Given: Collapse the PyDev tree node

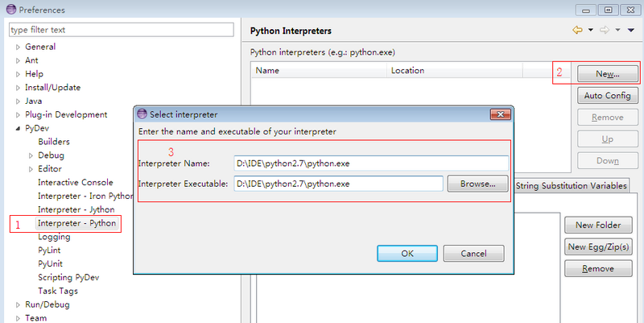Looking at the screenshot, I should pyautogui.click(x=18, y=129).
